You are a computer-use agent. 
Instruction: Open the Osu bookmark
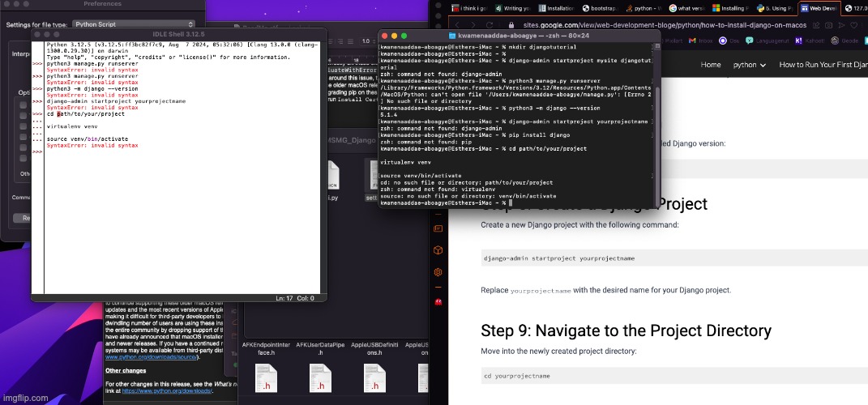tap(728, 41)
